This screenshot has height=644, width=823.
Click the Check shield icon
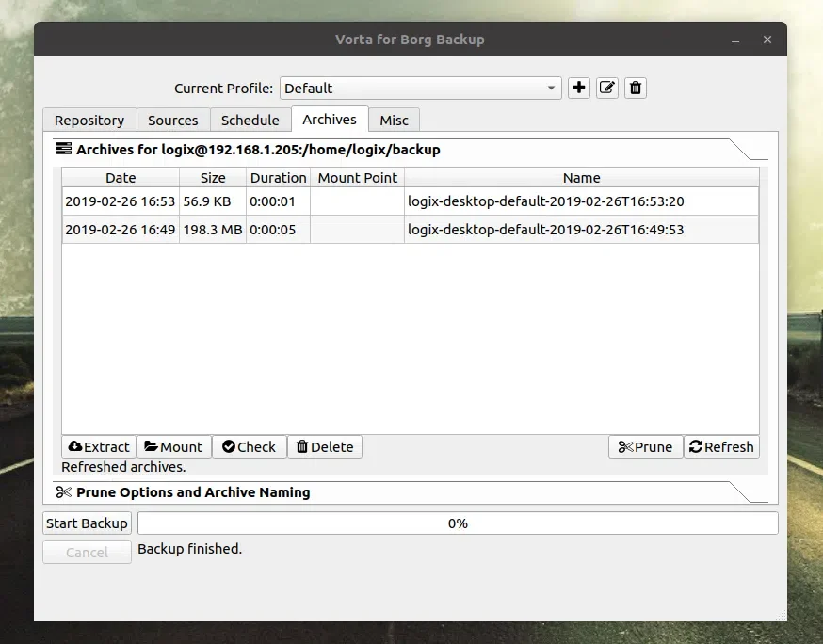tap(228, 446)
